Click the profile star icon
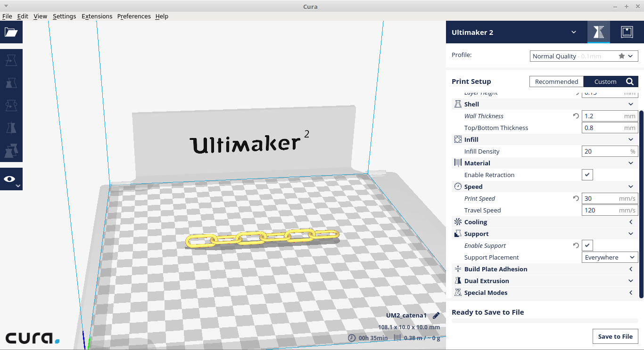This screenshot has width=644, height=350. pyautogui.click(x=622, y=56)
